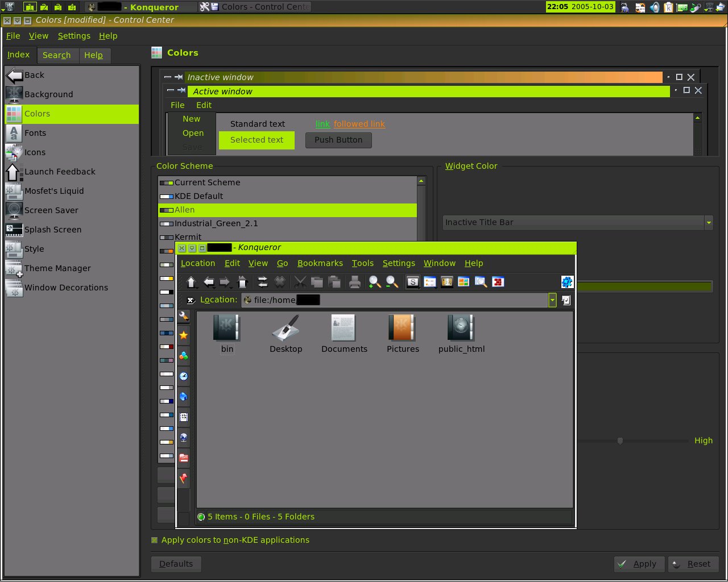
Task: Open the Launch Feedback module
Action: click(72, 172)
